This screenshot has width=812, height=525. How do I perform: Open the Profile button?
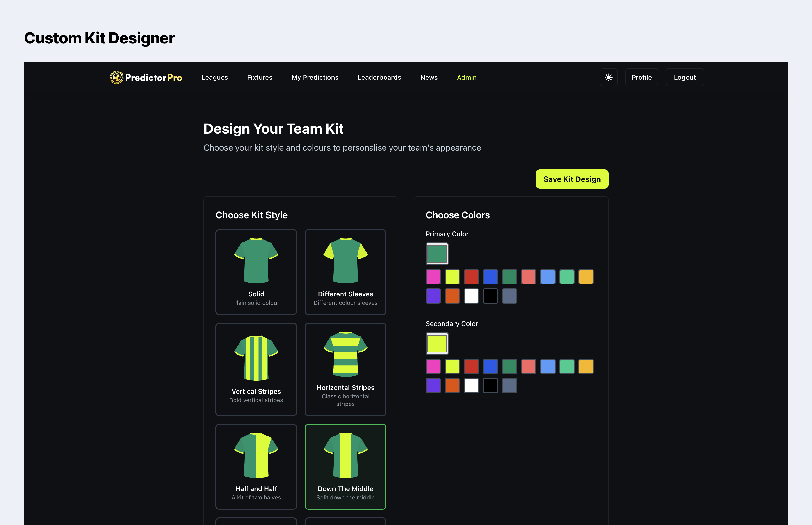[641, 77]
